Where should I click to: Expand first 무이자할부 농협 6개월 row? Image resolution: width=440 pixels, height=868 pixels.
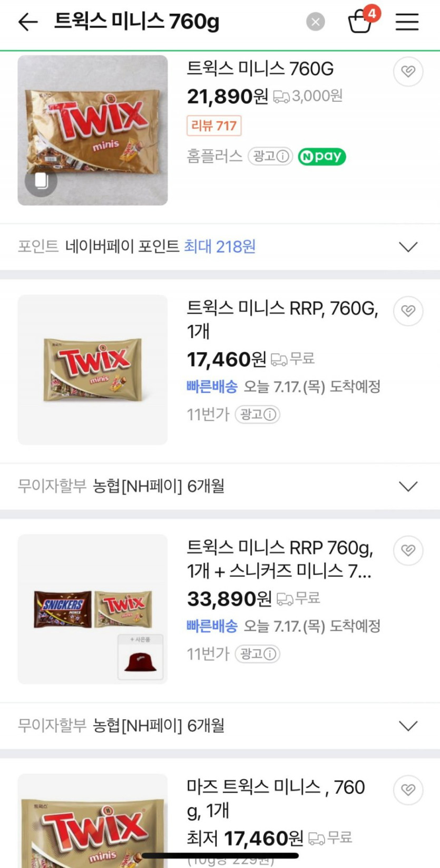[x=408, y=486]
